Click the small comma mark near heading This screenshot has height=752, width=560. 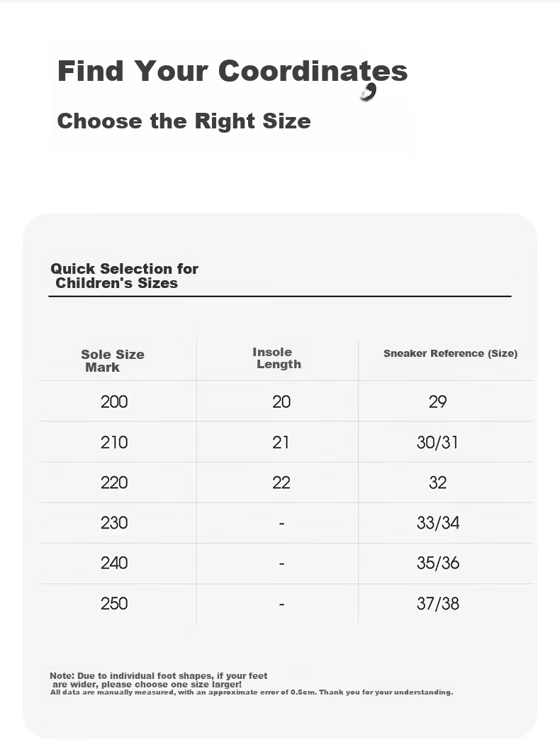[369, 92]
